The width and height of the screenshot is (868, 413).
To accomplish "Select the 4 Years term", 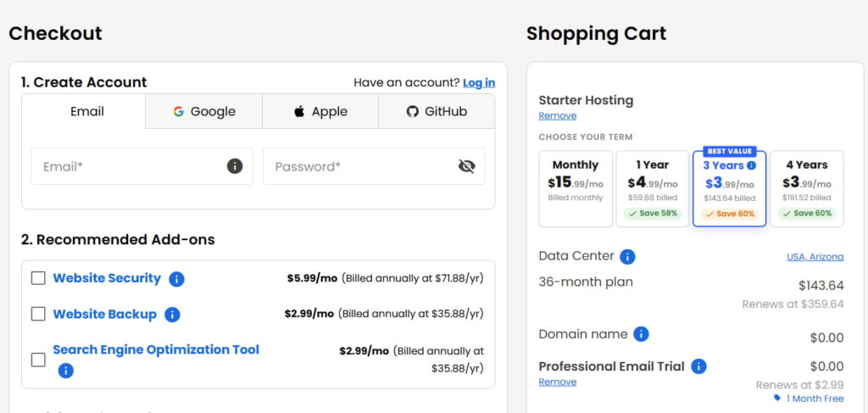I will [x=807, y=189].
